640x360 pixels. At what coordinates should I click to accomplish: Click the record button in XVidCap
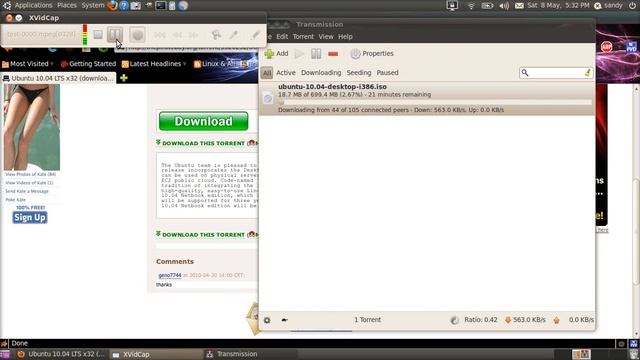pos(138,35)
